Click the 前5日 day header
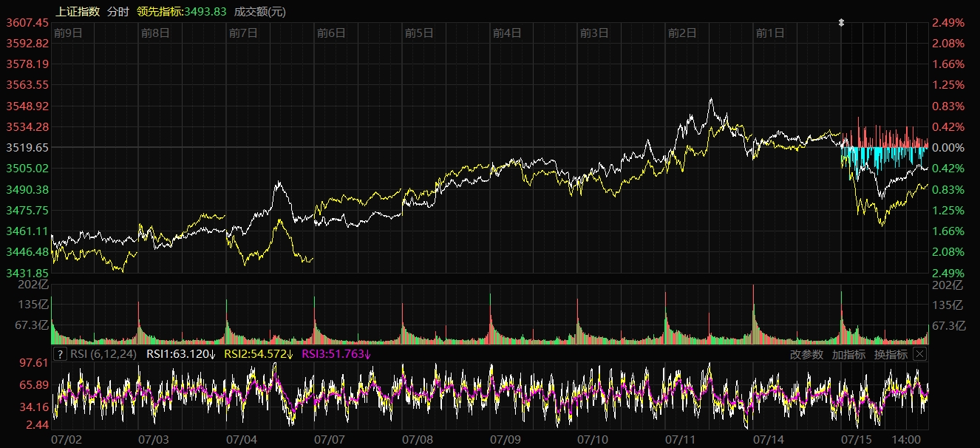The height and width of the screenshot is (448, 980). (x=419, y=33)
